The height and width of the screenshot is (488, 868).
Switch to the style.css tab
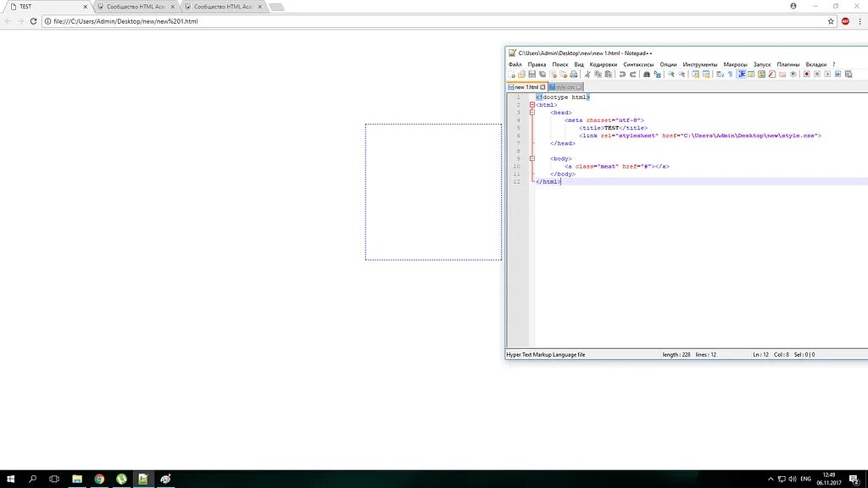[x=565, y=87]
